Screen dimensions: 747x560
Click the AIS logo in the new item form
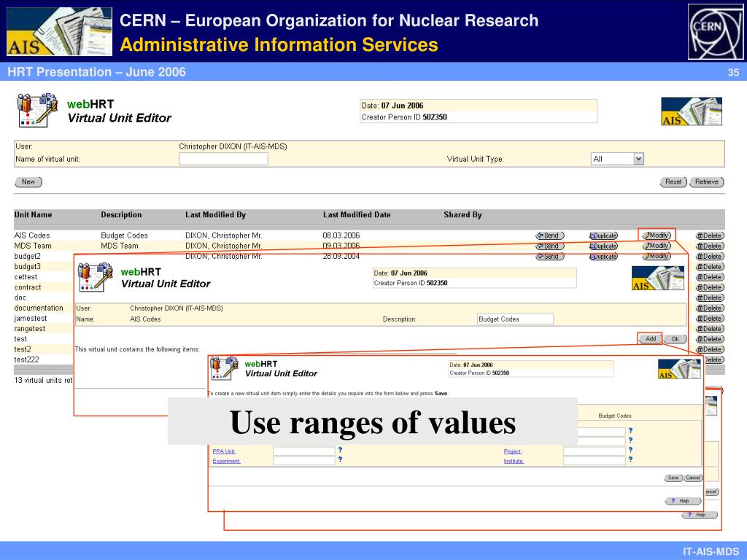pos(679,369)
